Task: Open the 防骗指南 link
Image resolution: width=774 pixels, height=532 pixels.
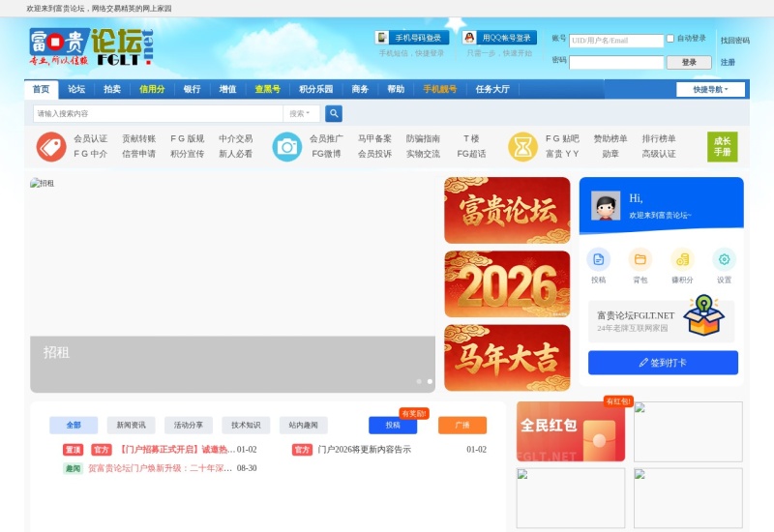Action: click(x=423, y=138)
